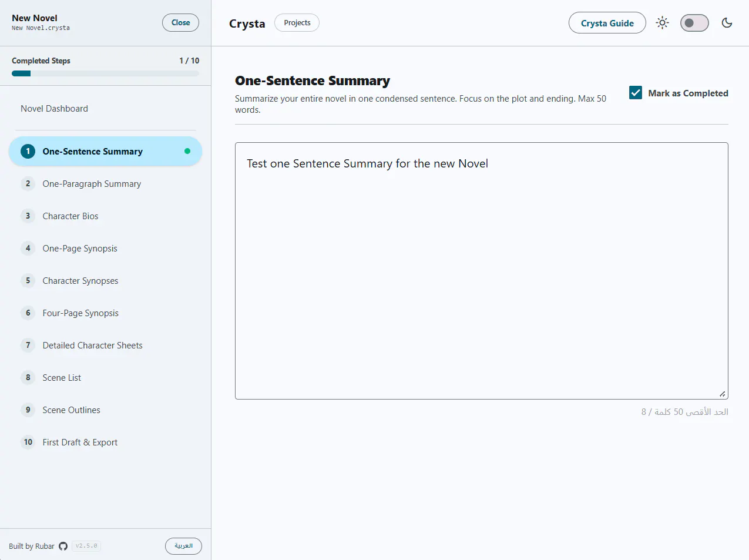Click into the summary text area
This screenshot has width=749, height=560.
tap(481, 271)
